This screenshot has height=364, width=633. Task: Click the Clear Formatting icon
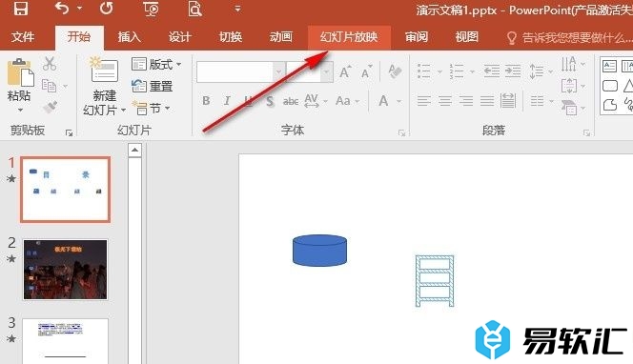(395, 71)
